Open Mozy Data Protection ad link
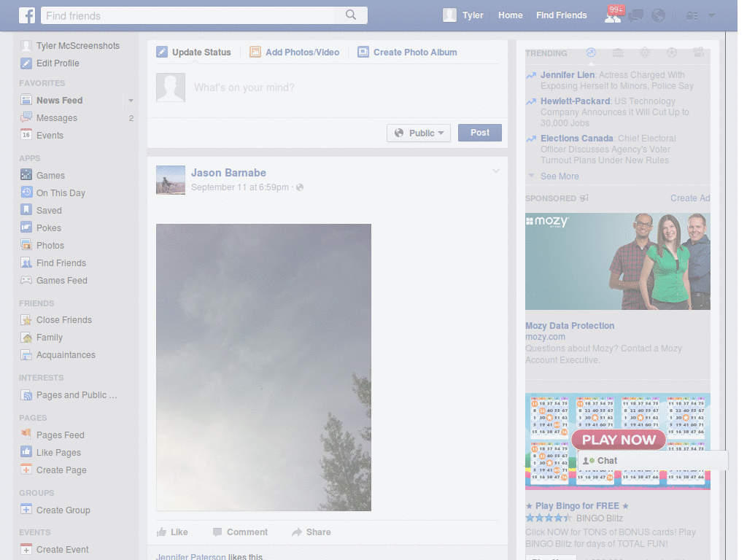747x560 pixels. 570,326
